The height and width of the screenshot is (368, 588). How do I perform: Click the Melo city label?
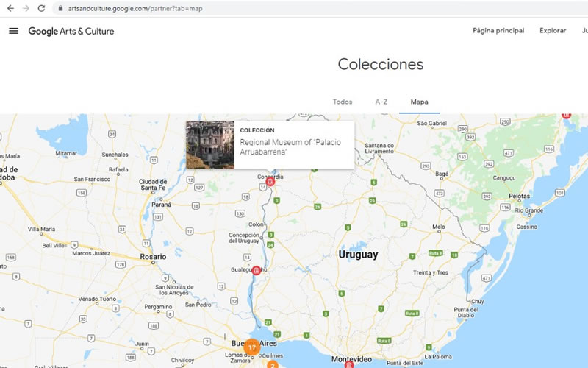click(439, 227)
